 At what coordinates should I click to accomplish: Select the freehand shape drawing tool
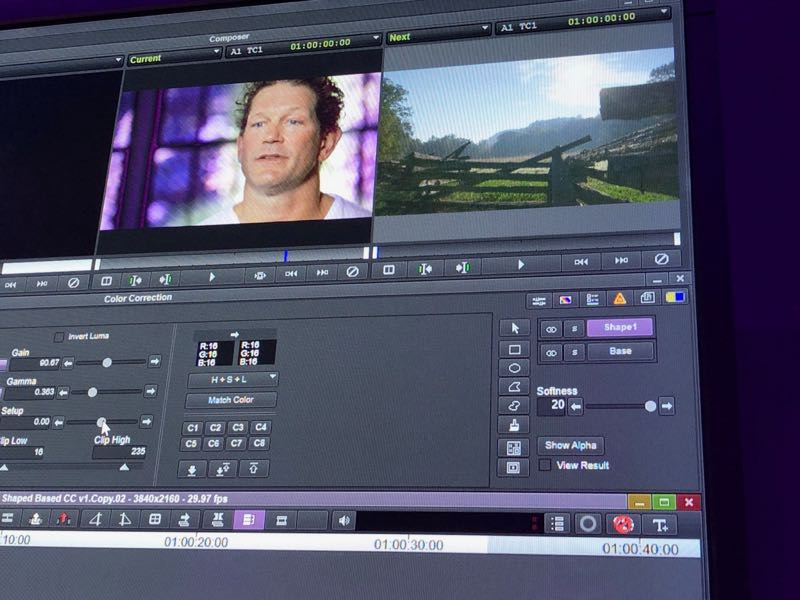pyautogui.click(x=514, y=405)
